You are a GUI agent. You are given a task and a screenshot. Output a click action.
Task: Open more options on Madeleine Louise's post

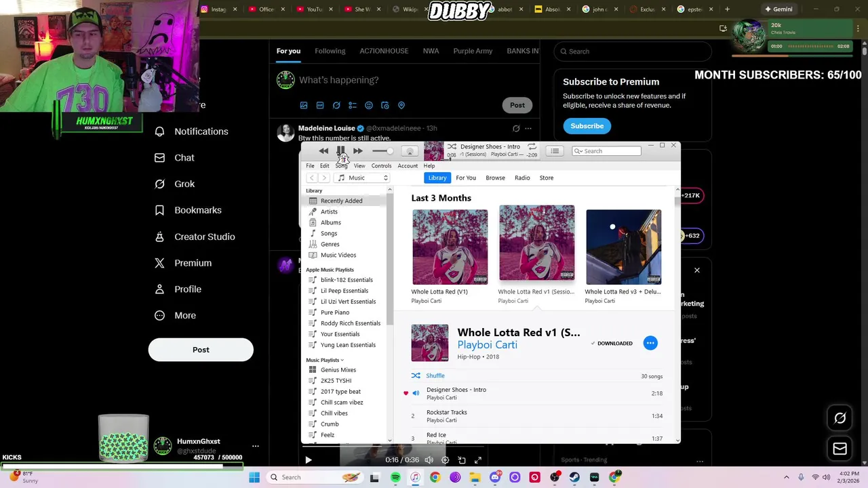tap(528, 128)
